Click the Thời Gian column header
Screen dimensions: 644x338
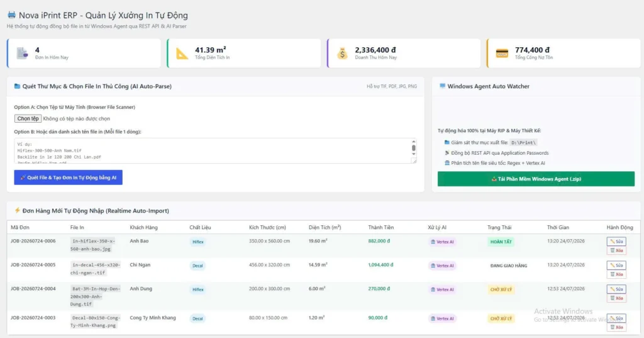click(558, 227)
